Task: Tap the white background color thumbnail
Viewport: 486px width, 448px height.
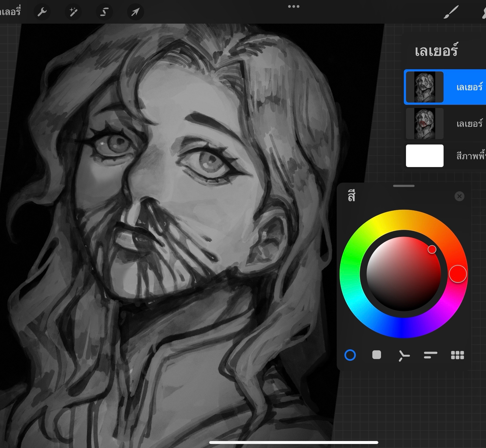Action: point(425,156)
